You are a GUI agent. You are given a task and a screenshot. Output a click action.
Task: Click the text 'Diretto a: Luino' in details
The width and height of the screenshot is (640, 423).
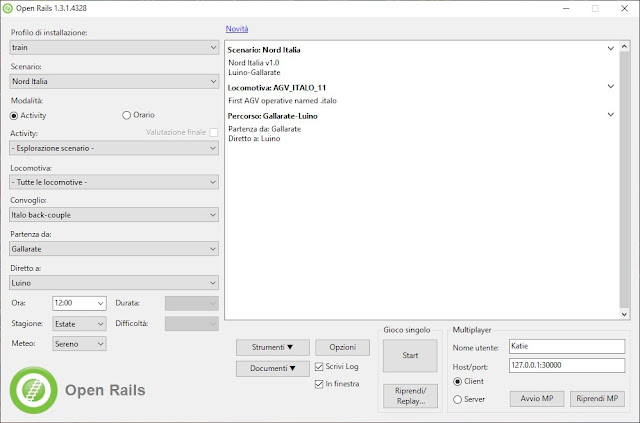(x=254, y=138)
